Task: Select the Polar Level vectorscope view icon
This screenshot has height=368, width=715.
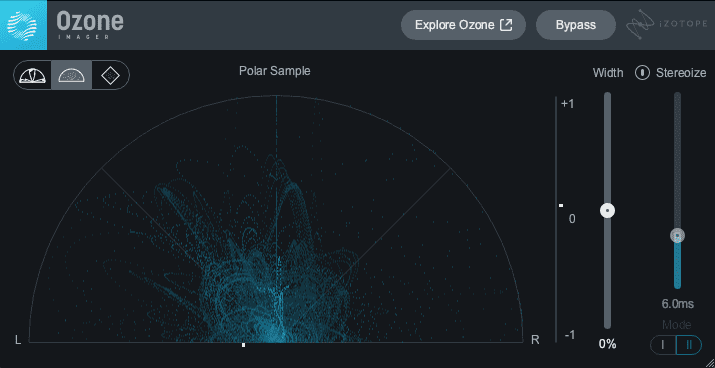Action: pos(32,75)
